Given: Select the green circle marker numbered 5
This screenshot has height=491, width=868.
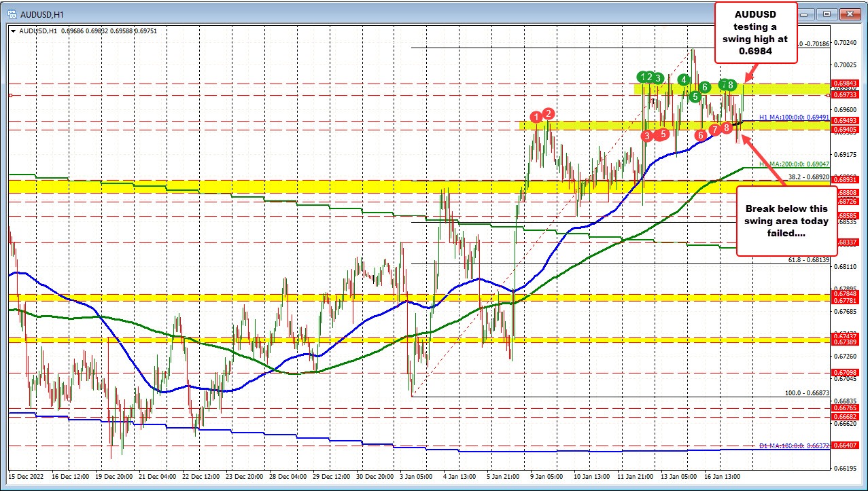Looking at the screenshot, I should click(695, 96).
